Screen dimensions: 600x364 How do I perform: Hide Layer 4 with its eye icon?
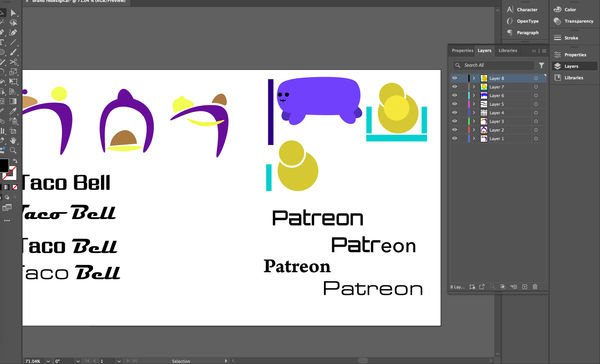click(x=455, y=113)
